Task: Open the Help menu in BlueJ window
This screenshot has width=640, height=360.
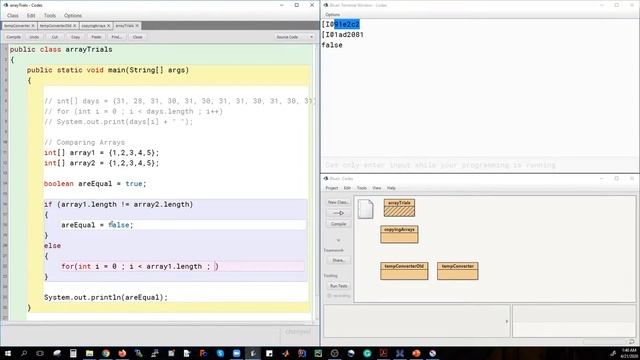Action: tap(391, 188)
